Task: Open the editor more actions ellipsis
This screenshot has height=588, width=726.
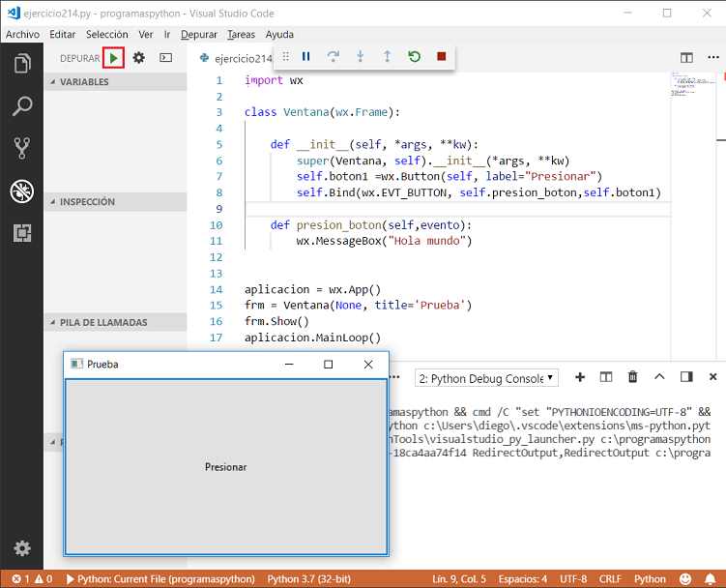Action: click(x=713, y=57)
